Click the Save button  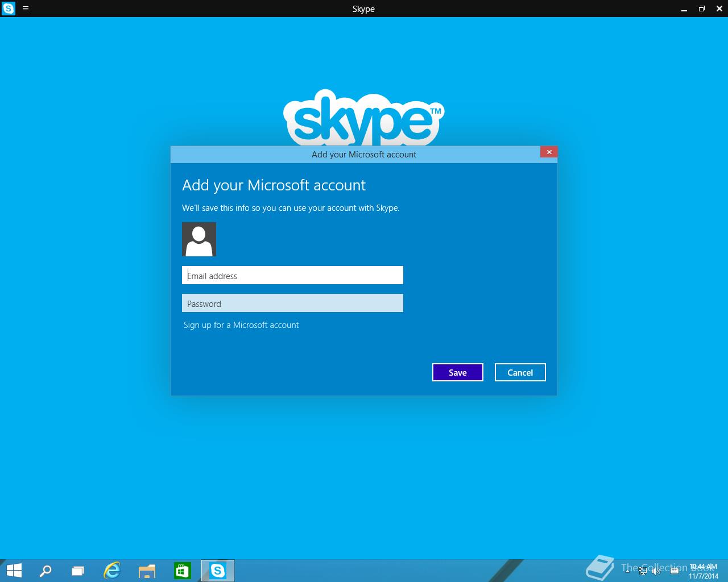458,372
